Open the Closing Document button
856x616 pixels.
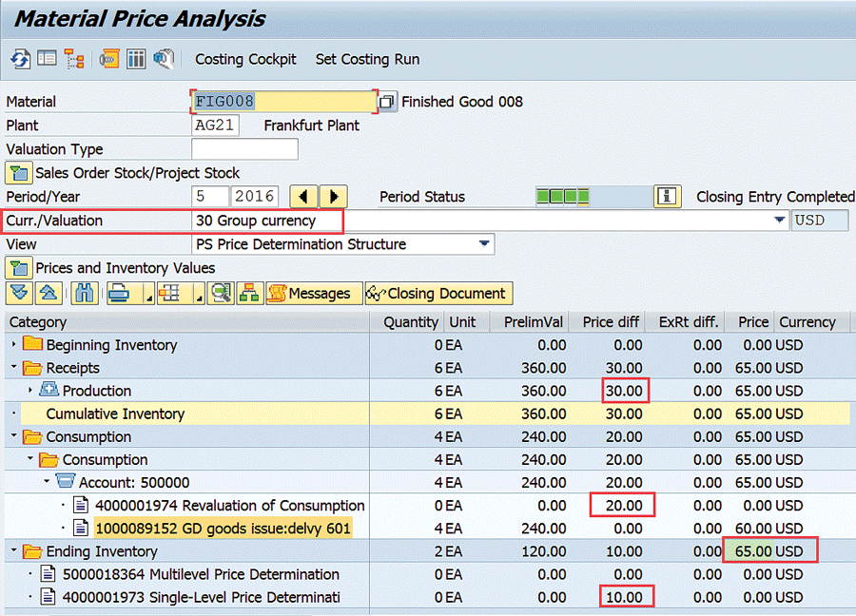pyautogui.click(x=438, y=293)
